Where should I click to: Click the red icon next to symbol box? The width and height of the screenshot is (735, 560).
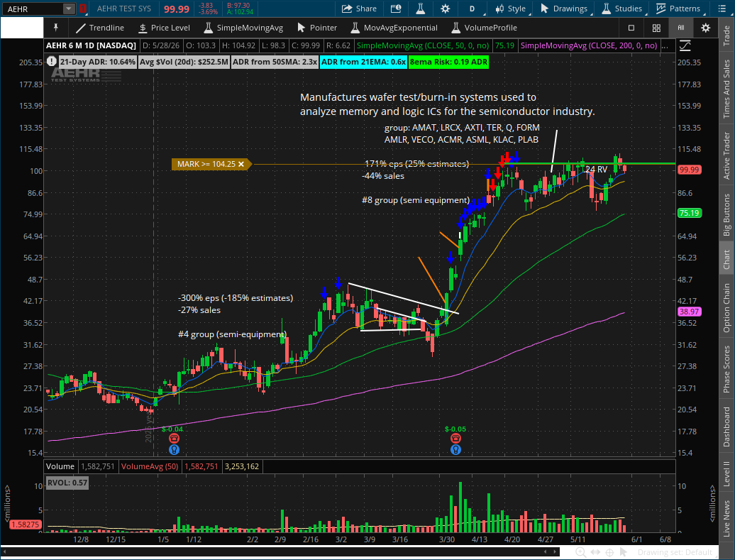point(82,9)
